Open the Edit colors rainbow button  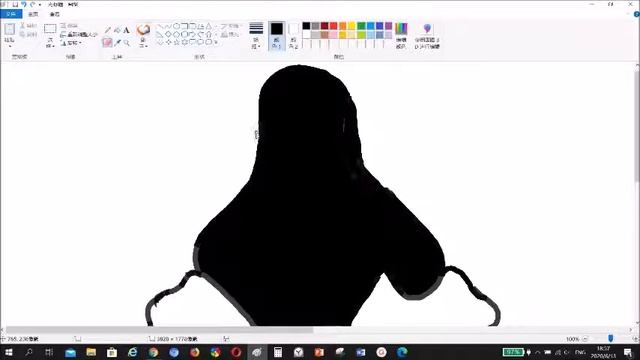click(x=401, y=36)
